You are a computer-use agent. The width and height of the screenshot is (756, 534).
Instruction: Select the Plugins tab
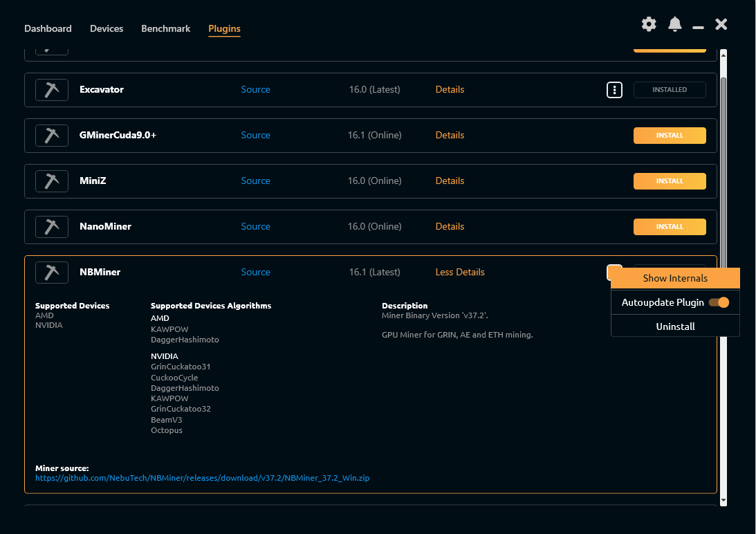(x=224, y=28)
